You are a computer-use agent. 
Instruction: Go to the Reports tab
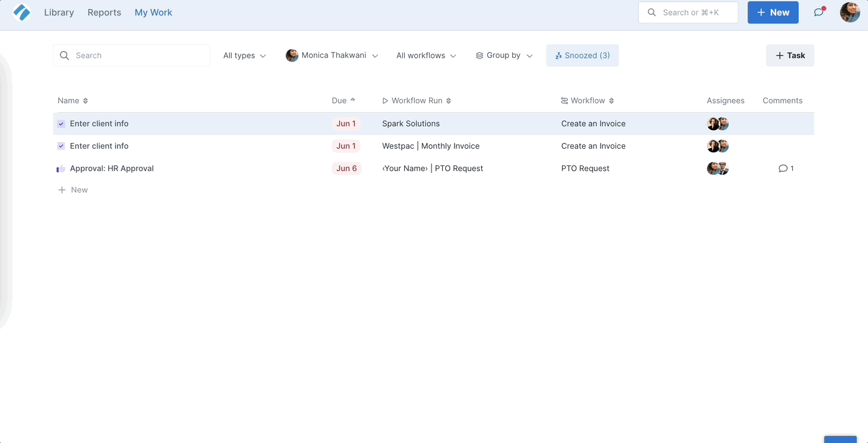coord(104,12)
